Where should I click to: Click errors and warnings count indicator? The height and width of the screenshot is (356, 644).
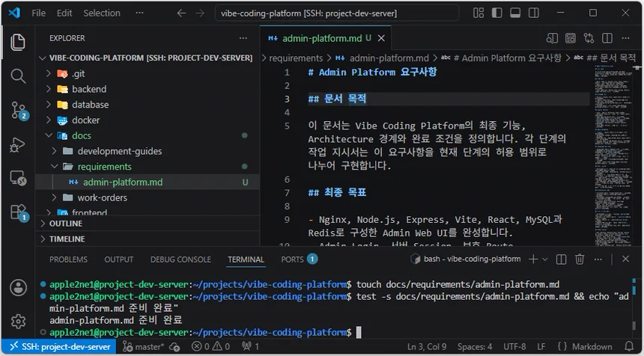tap(211, 346)
